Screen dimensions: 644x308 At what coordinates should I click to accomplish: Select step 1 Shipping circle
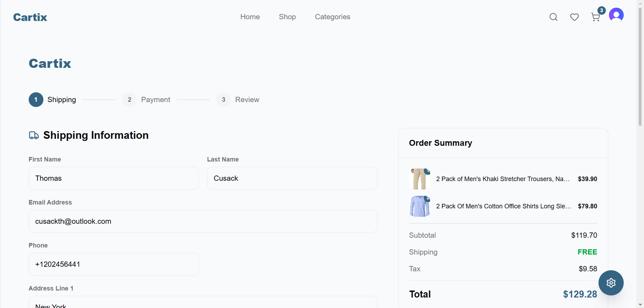tap(36, 100)
